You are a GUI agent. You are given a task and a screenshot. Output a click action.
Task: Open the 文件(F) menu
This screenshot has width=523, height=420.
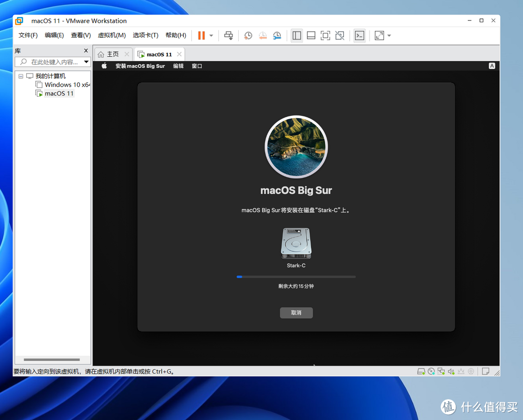[28, 35]
